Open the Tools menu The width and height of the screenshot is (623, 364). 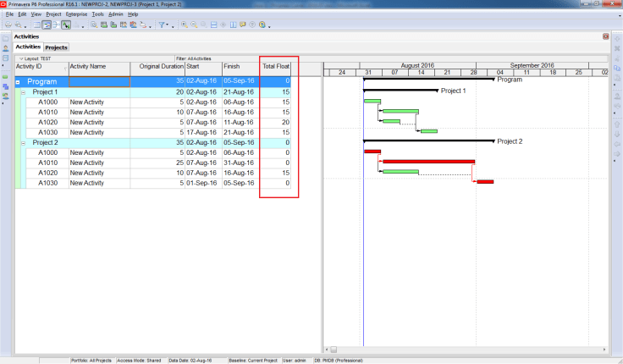point(97,14)
